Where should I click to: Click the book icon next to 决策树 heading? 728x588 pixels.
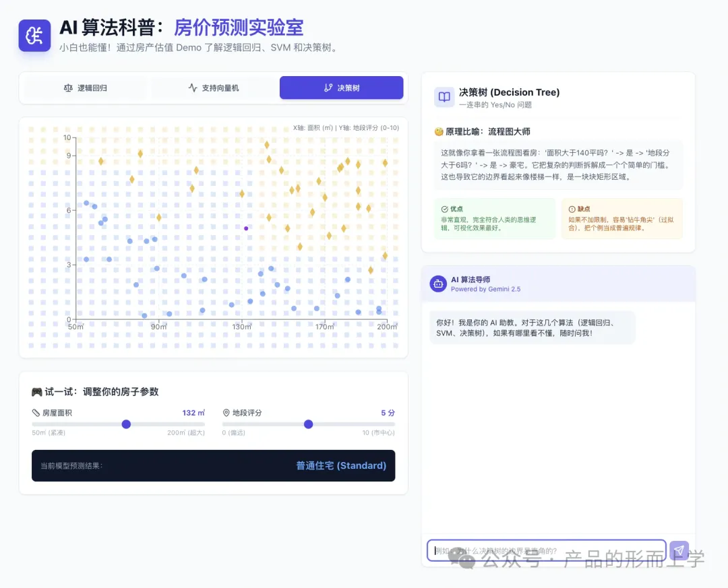[444, 98]
